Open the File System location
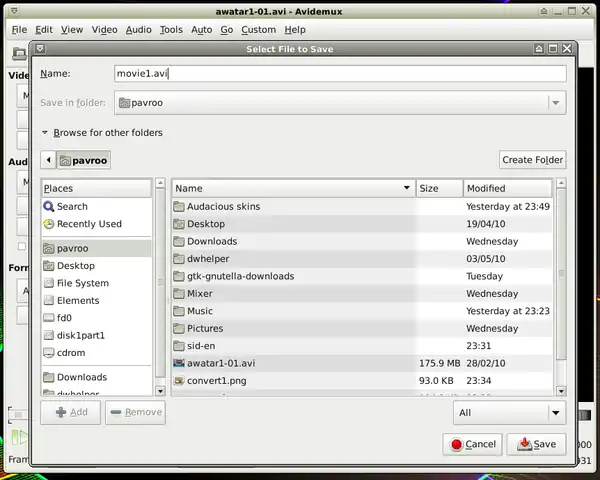The height and width of the screenshot is (480, 600). (x=82, y=283)
